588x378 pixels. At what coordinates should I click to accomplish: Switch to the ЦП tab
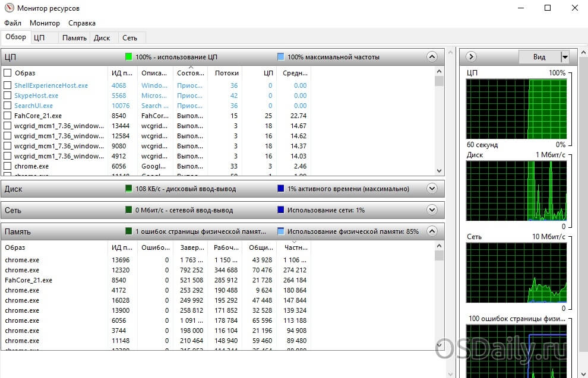pos(43,38)
